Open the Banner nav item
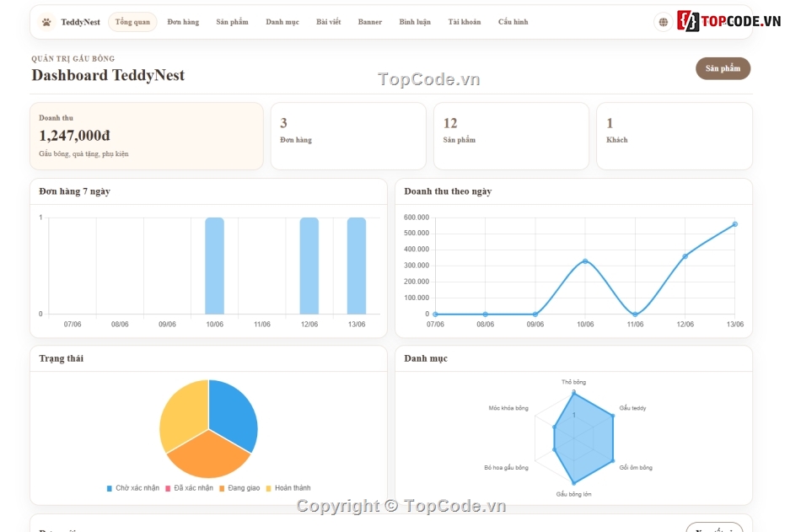This screenshot has height=532, width=801. (370, 22)
